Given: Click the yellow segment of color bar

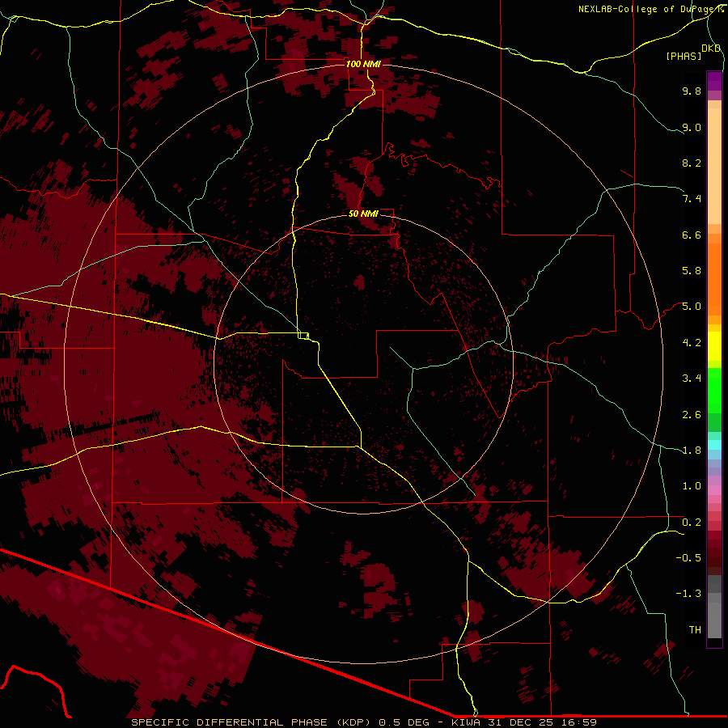Looking at the screenshot, I should click(714, 346).
